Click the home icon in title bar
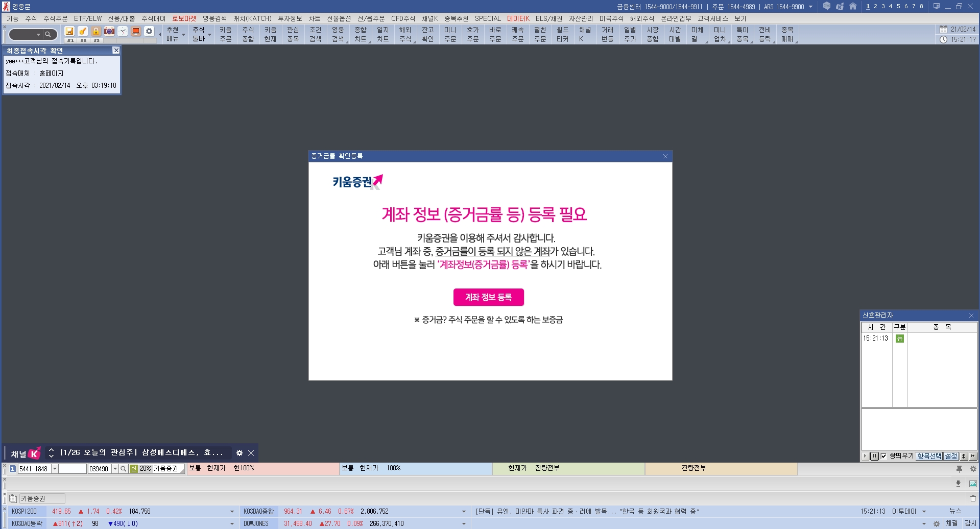Image resolution: width=980 pixels, height=529 pixels. [853, 6]
